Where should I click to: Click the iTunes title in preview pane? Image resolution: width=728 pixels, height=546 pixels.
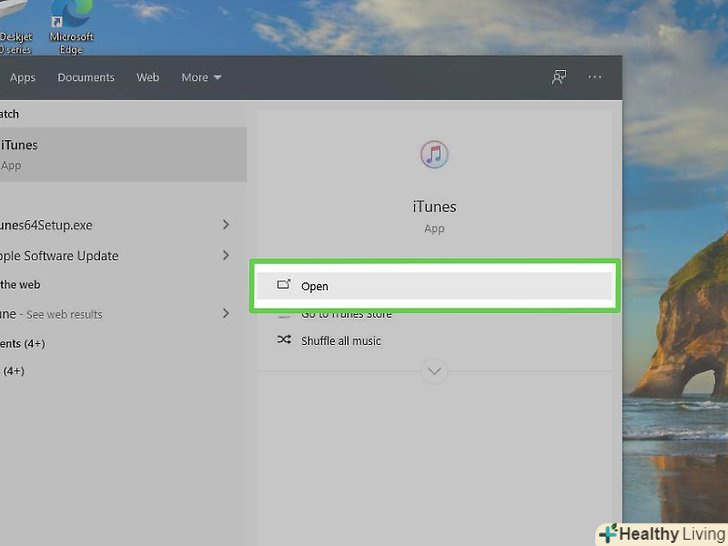click(x=434, y=207)
